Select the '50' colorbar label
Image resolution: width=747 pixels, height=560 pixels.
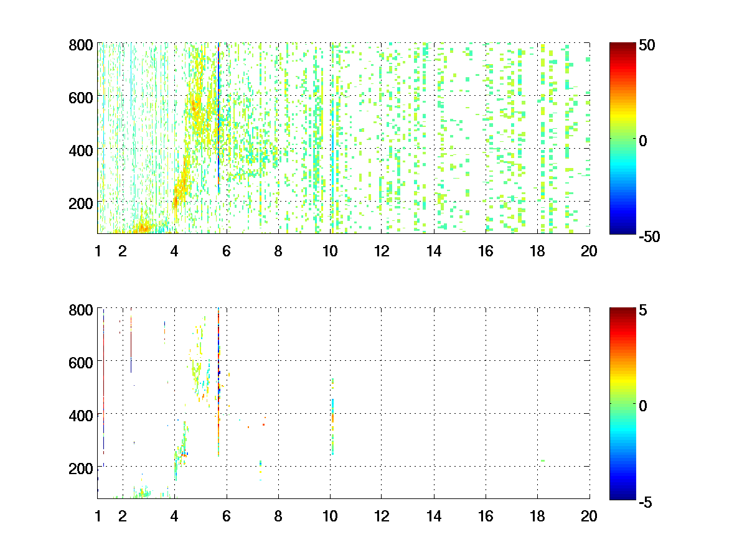(646, 45)
